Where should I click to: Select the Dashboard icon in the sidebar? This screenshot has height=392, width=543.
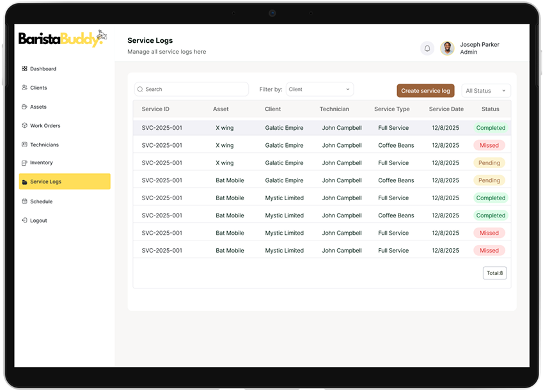[x=23, y=68]
